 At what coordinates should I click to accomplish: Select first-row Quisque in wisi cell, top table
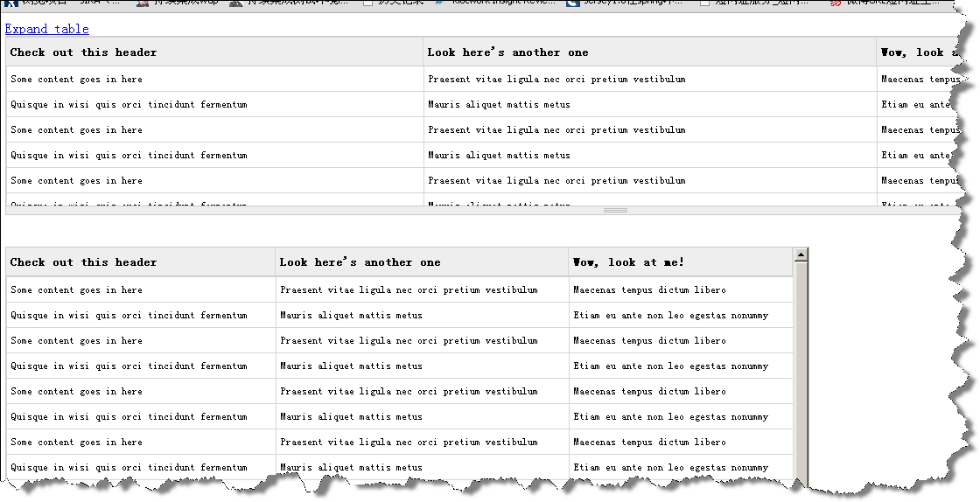[x=214, y=104]
